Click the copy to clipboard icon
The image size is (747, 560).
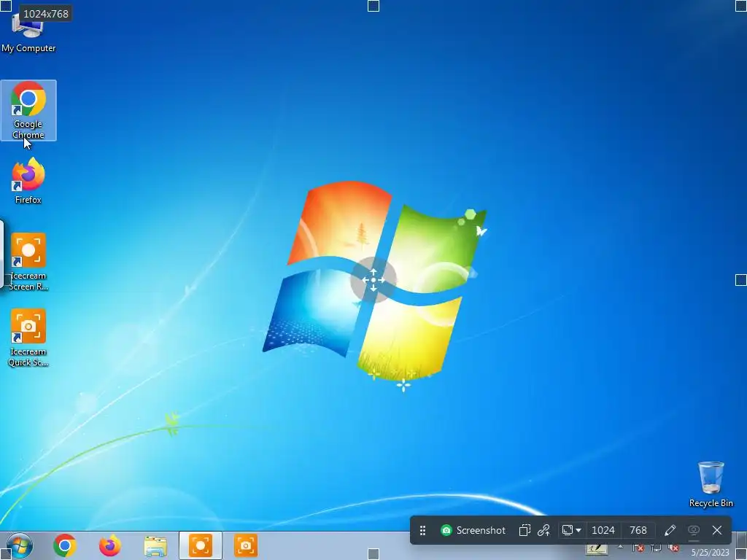pos(525,530)
